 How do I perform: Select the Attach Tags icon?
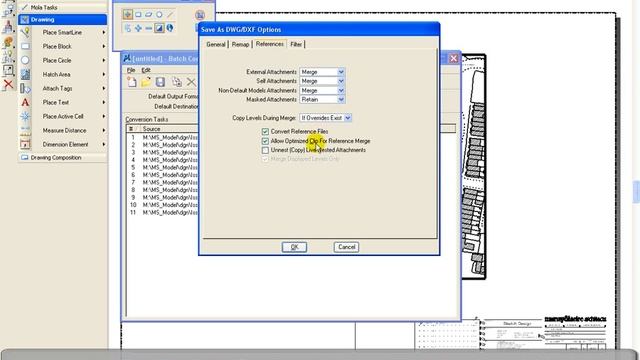(x=25, y=88)
